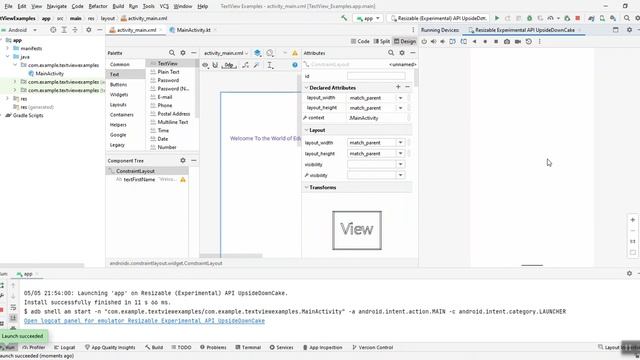Power off the emulator using the power icon
The height and width of the screenshot is (360, 640).
(424, 42)
